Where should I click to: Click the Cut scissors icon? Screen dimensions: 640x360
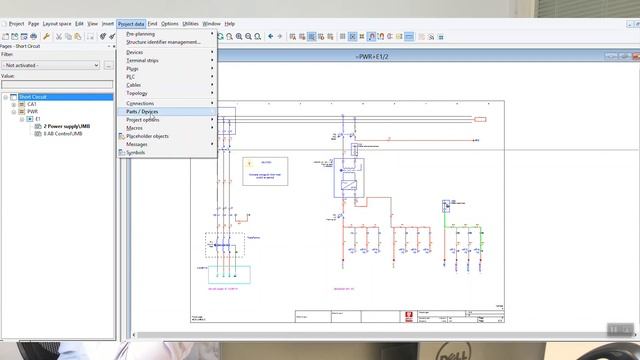59,37
